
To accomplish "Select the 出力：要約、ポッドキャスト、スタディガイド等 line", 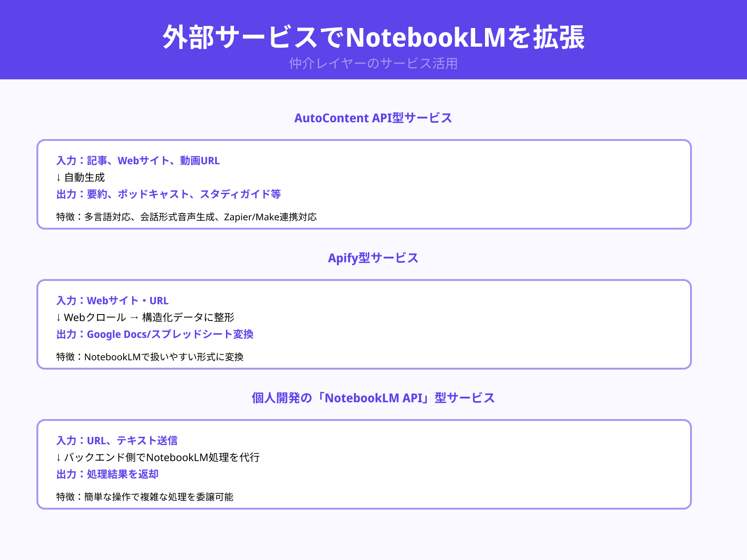I will click(168, 194).
